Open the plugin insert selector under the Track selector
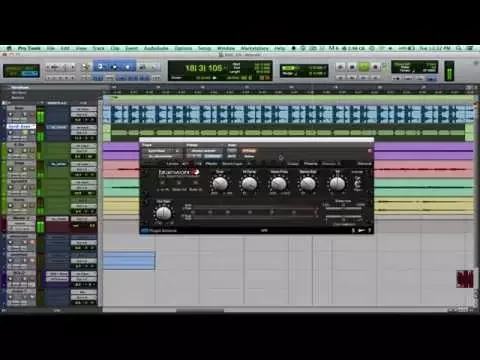Screen dimensions: 480x360 (x=162, y=156)
